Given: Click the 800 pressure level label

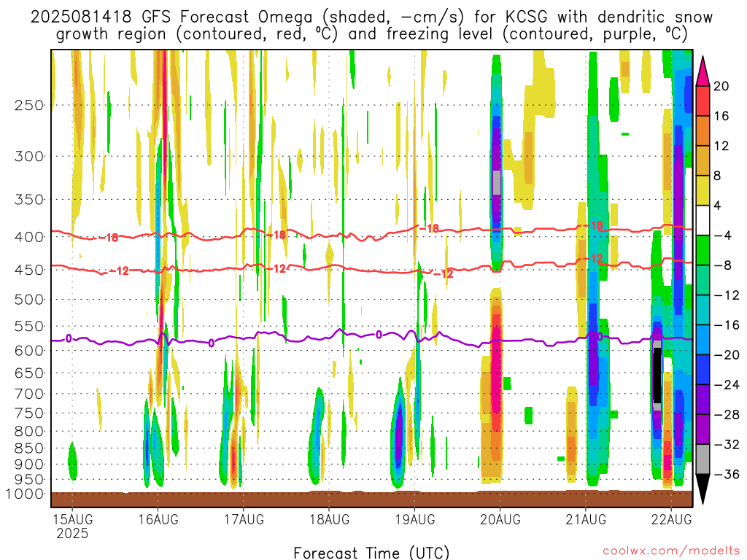Looking at the screenshot, I should tap(29, 432).
